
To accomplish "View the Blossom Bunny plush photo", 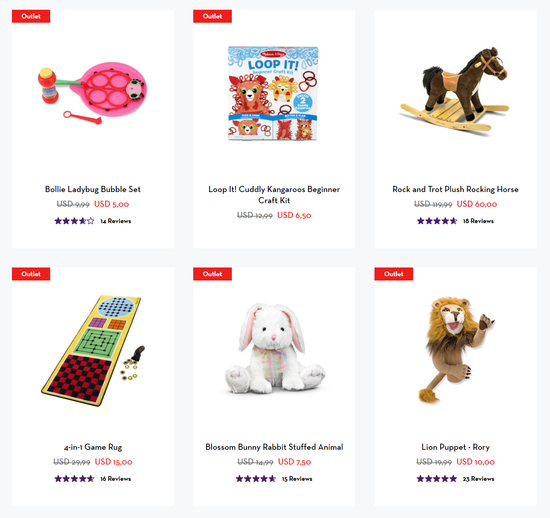I will 274,349.
